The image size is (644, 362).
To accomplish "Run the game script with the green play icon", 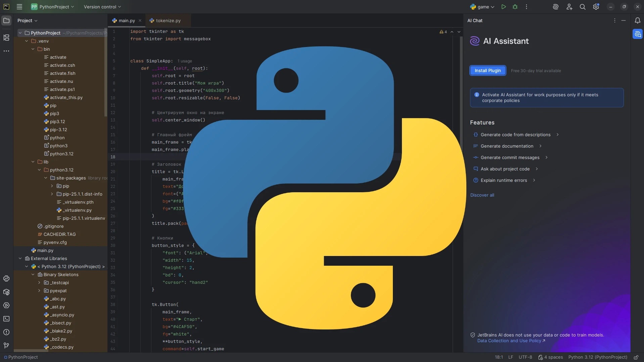I will [503, 6].
